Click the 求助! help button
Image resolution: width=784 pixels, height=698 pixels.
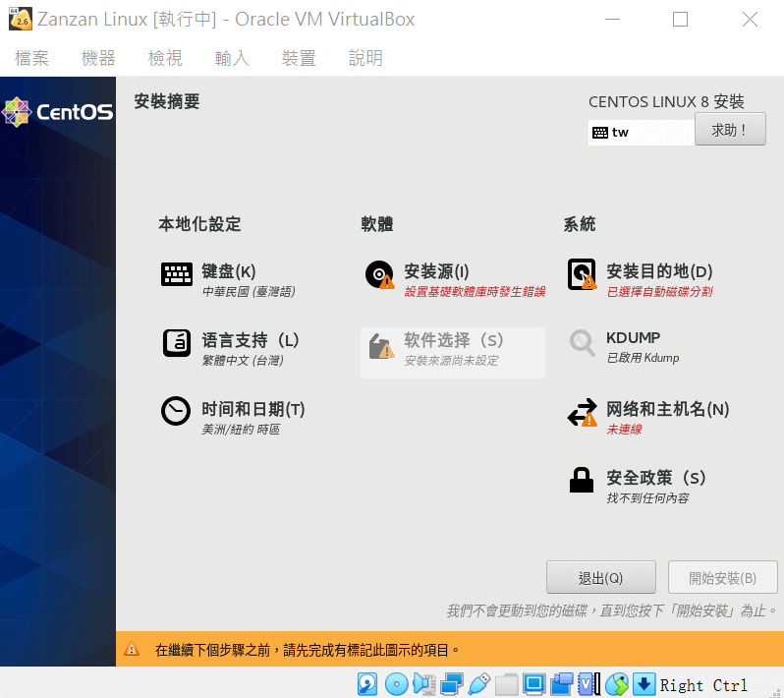point(730,129)
